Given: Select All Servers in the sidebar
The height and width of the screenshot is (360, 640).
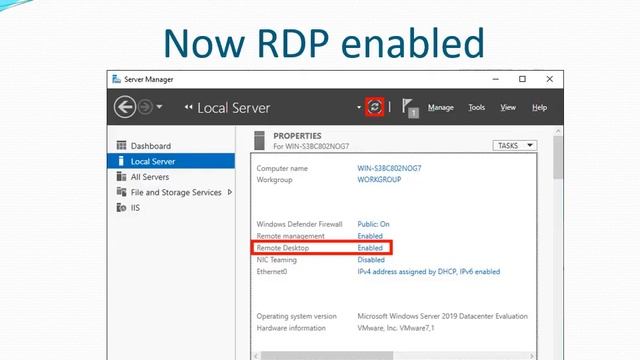Looking at the screenshot, I should point(171,177).
